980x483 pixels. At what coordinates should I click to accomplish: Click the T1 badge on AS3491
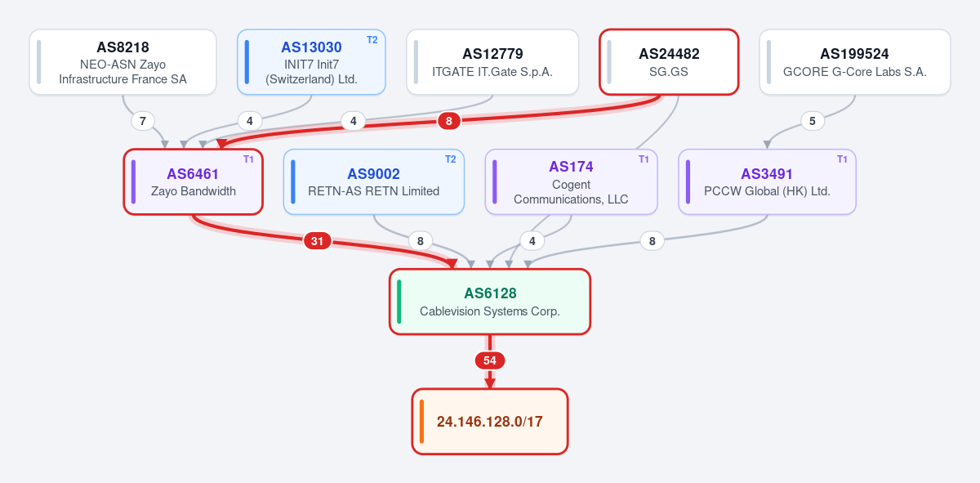(x=842, y=159)
